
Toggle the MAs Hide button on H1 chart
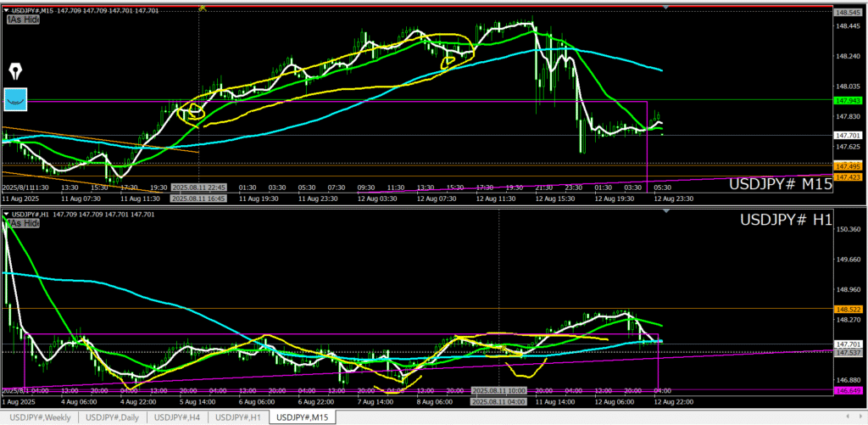tap(23, 223)
